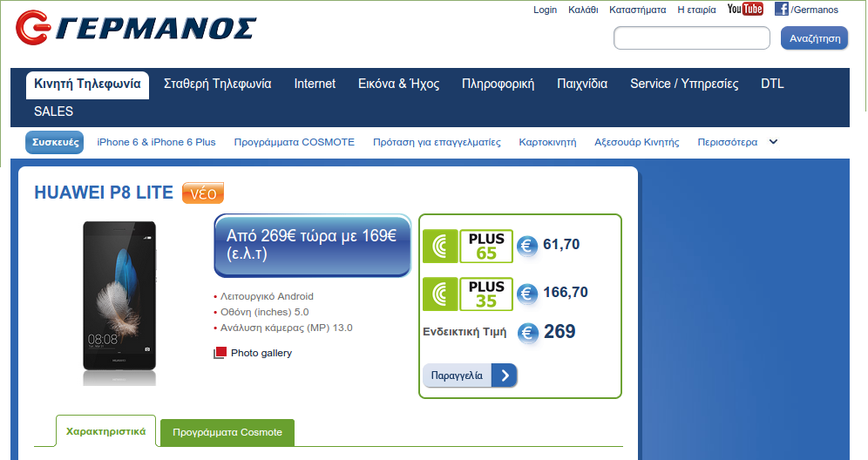
Task: Click the Από 269€ τώρα με 169€ banner
Action: pos(312,245)
